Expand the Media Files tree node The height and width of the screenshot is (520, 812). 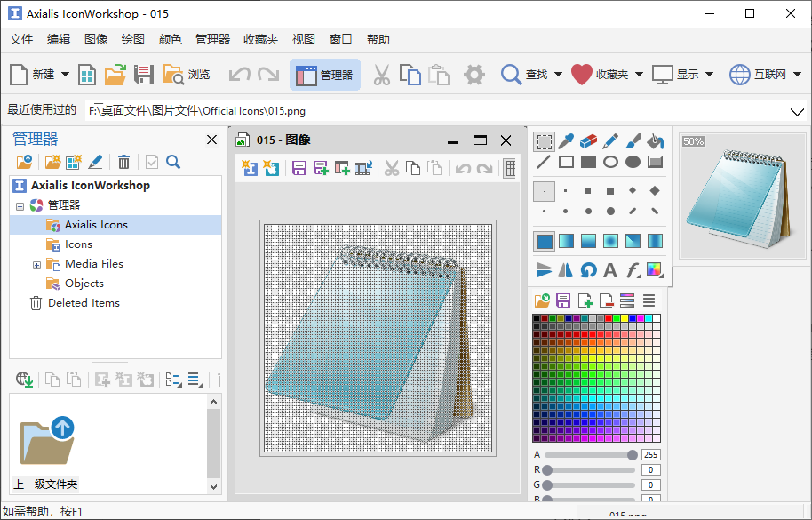coord(36,264)
